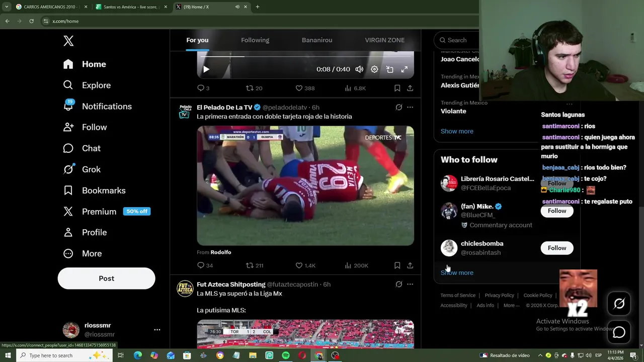Follow the chiclesbomba account

click(x=557, y=248)
